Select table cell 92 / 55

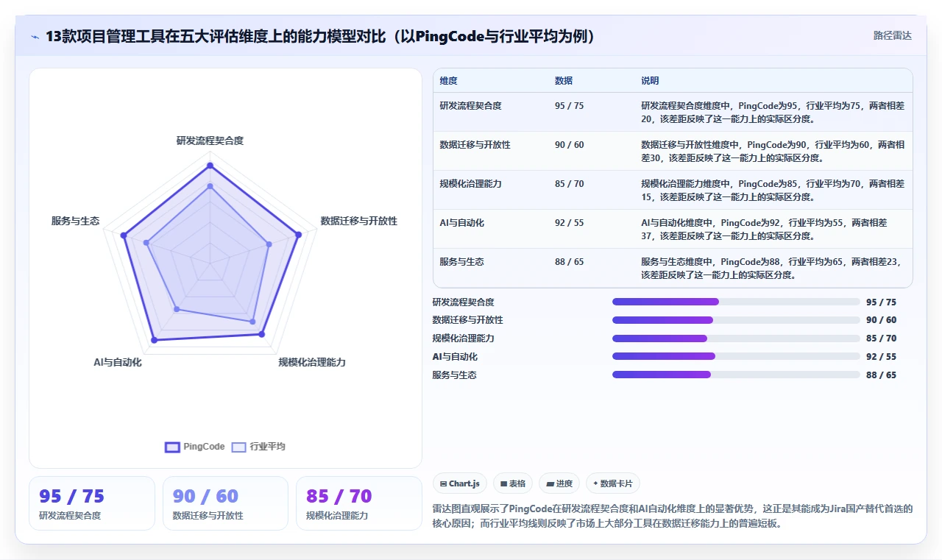(570, 222)
